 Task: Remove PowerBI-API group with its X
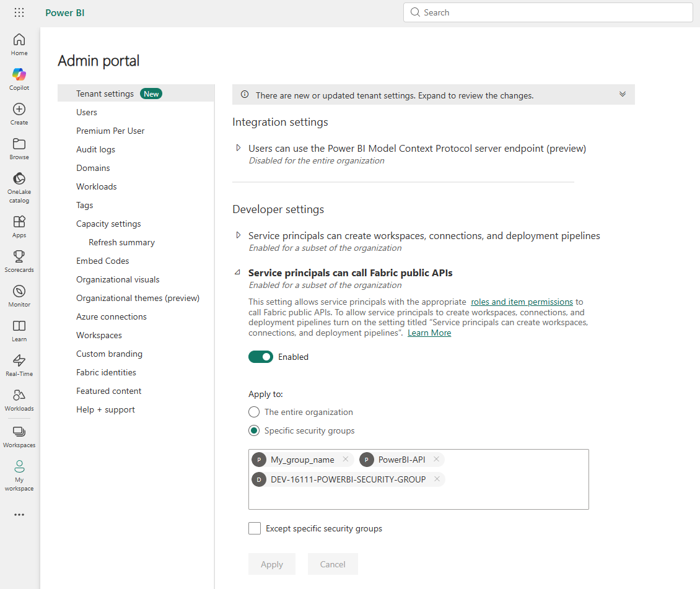click(437, 460)
